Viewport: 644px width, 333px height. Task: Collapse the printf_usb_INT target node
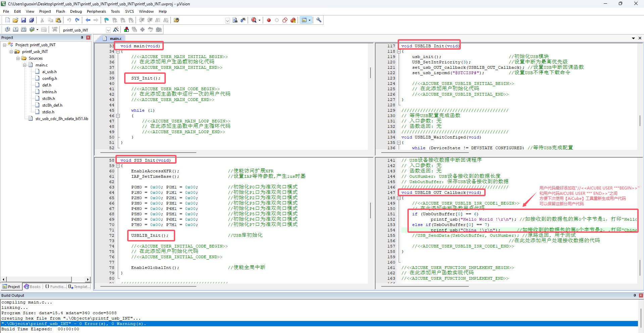[x=11, y=52]
